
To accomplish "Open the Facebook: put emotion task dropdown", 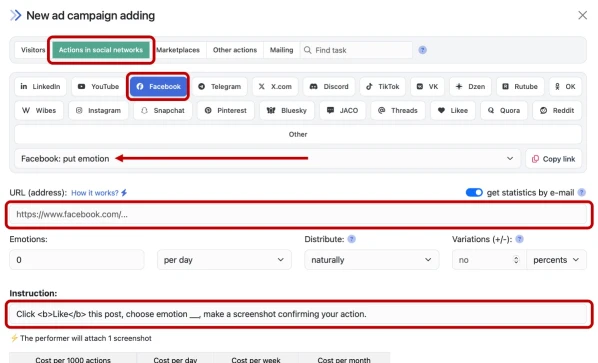I will tap(267, 159).
